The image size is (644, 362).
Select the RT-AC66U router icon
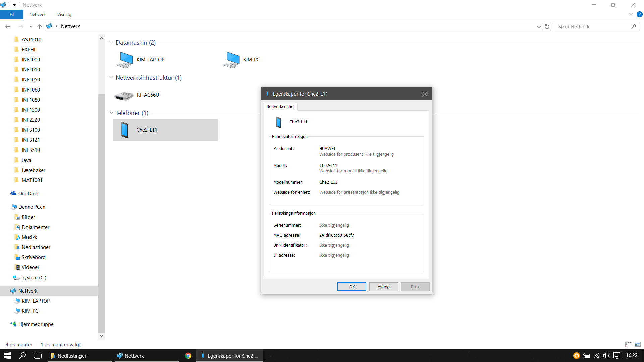coord(124,95)
